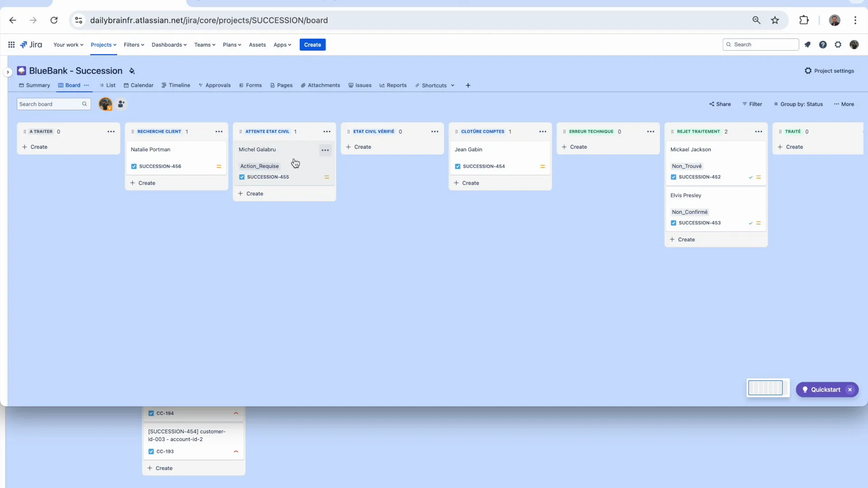Click the blue Create button
This screenshot has height=488, width=868.
312,45
